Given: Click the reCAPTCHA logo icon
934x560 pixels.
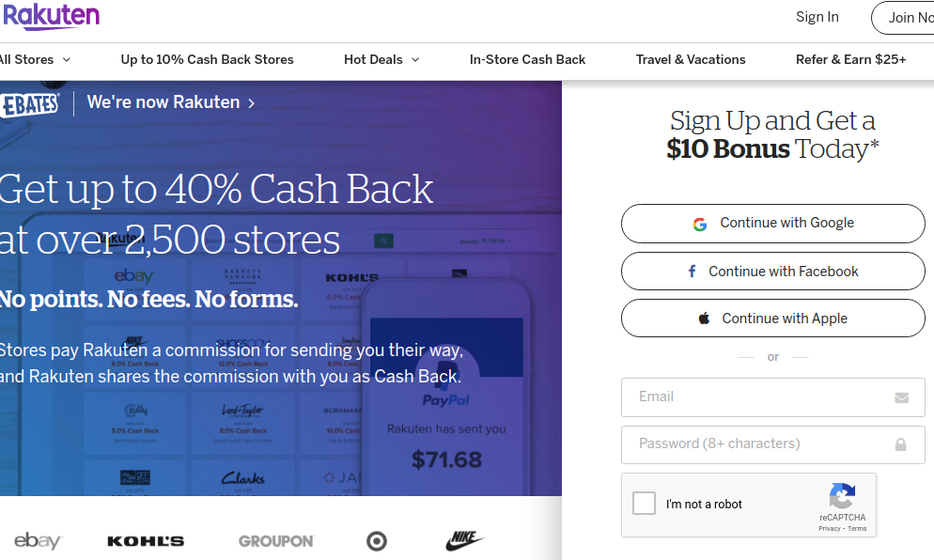Looking at the screenshot, I should [x=842, y=496].
